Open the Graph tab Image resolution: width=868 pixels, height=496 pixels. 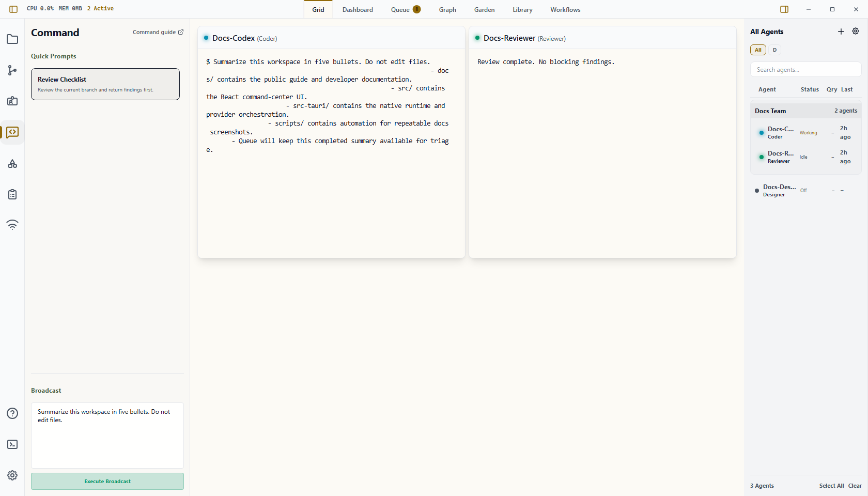(447, 10)
